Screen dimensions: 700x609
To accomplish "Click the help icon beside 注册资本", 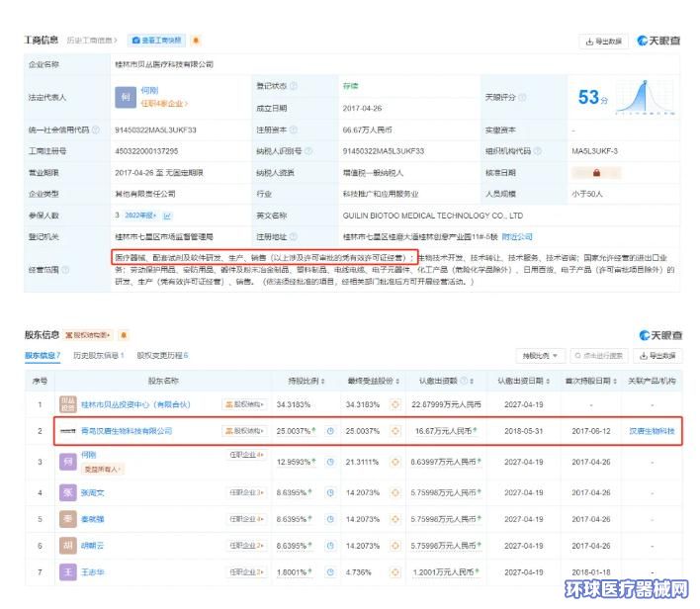I will (294, 130).
